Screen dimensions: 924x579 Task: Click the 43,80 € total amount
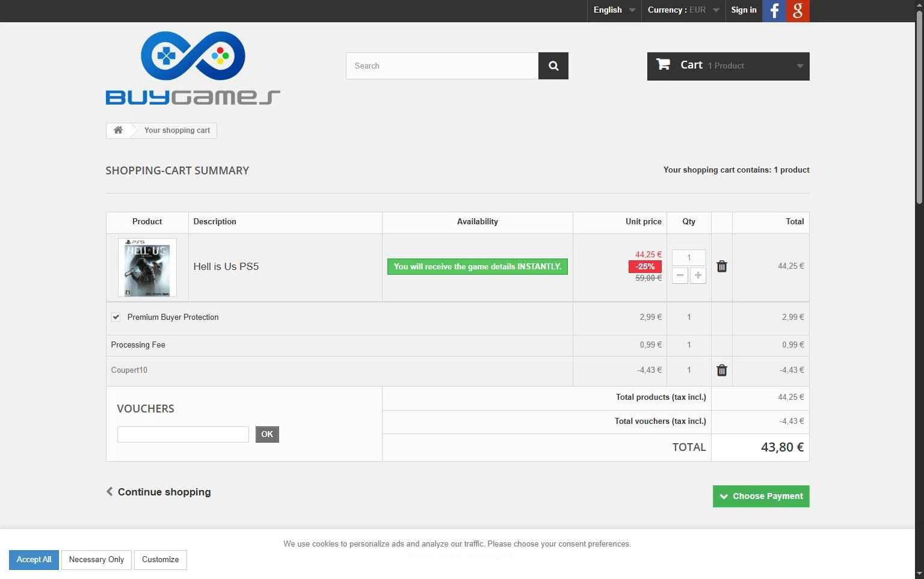coord(782,447)
